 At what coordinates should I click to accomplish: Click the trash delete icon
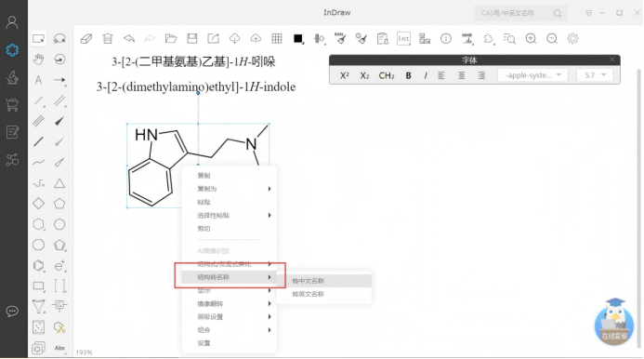click(x=108, y=39)
